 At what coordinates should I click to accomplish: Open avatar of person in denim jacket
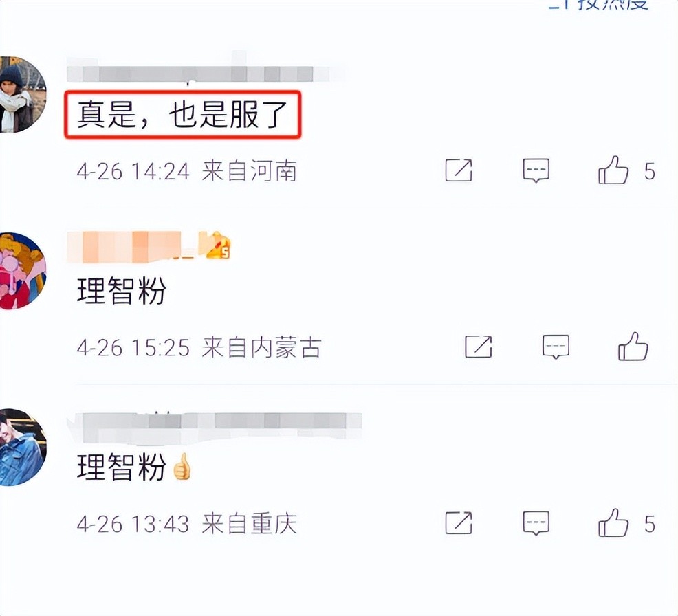point(23,448)
